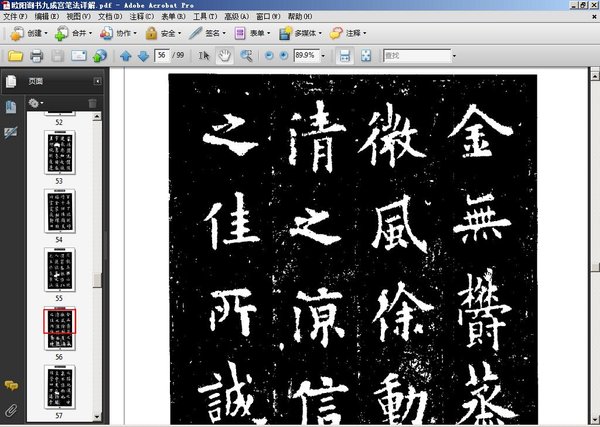Click the document vertical scrollbar handle
600x427 pixels.
pos(595,267)
